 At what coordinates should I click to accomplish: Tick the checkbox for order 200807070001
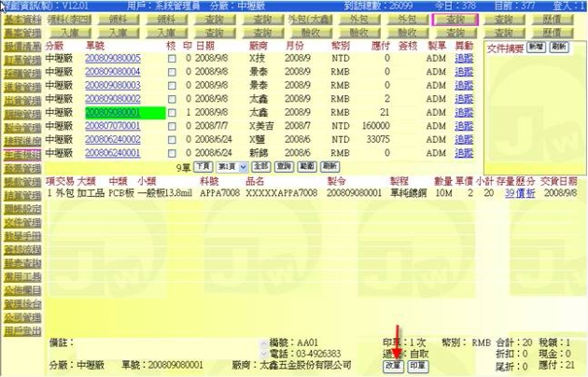tap(171, 125)
